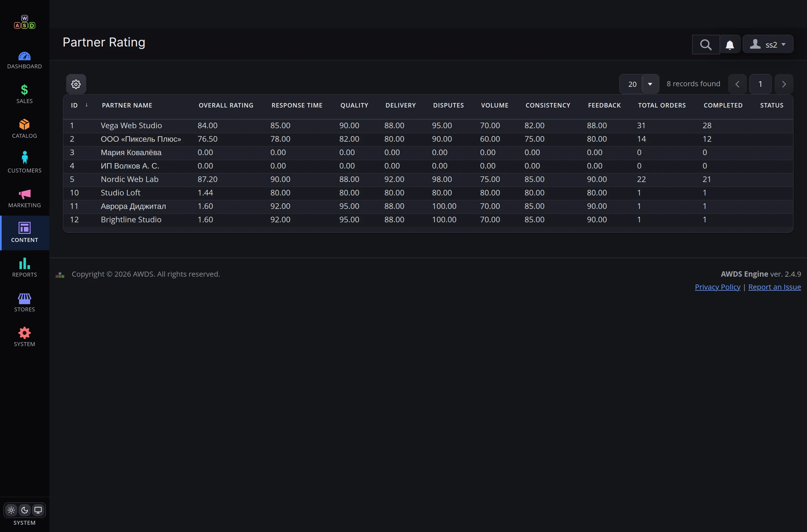The height and width of the screenshot is (532, 807).
Task: Go to previous page
Action: click(x=738, y=84)
